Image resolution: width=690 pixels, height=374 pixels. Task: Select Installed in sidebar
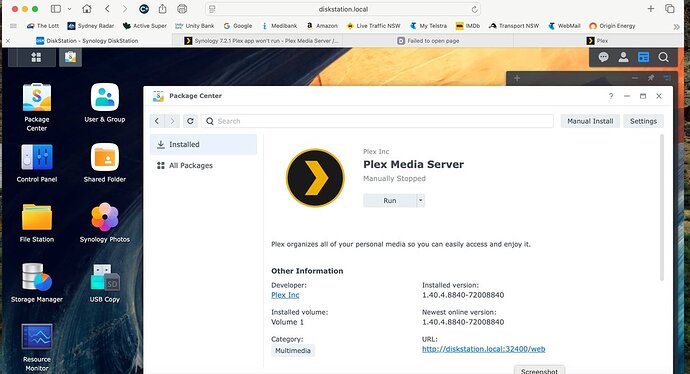203,144
